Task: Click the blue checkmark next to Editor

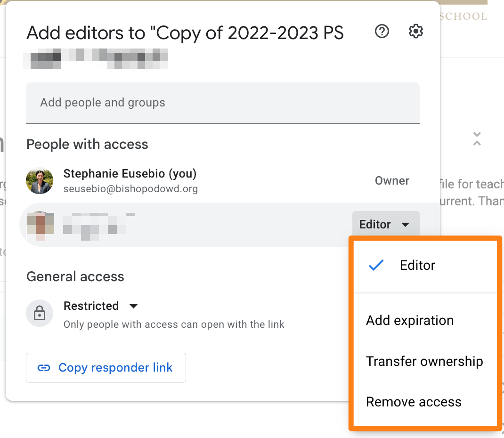Action: pos(376,266)
